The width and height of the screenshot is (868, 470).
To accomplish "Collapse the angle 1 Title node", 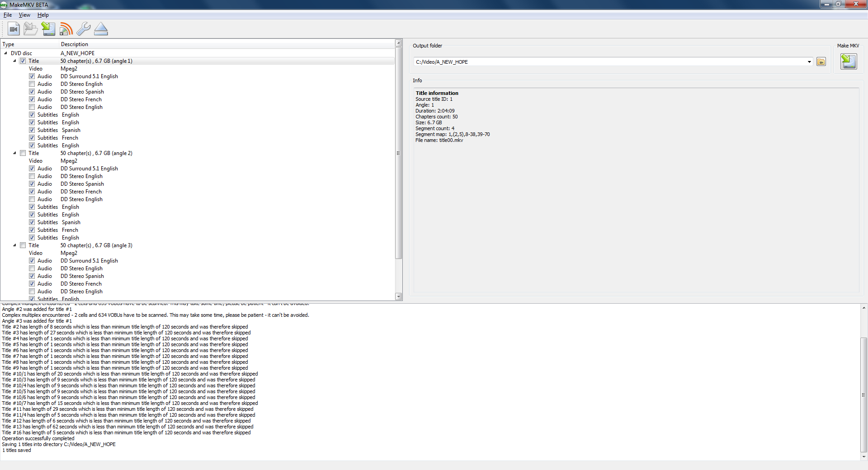I will (14, 61).
